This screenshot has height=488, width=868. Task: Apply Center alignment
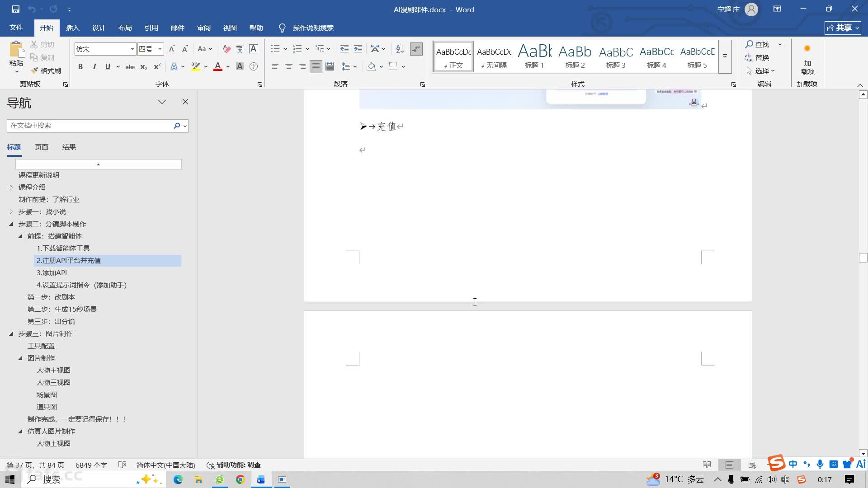pyautogui.click(x=288, y=66)
